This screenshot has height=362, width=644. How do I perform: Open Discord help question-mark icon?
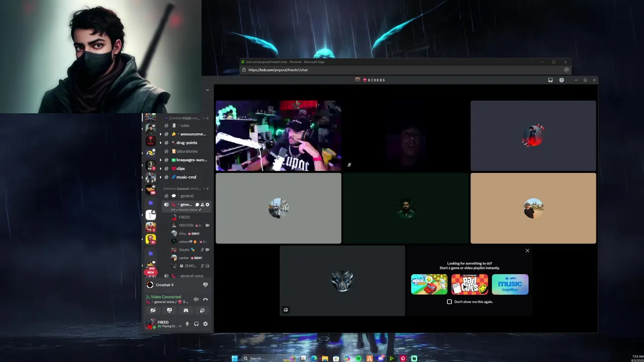[561, 80]
